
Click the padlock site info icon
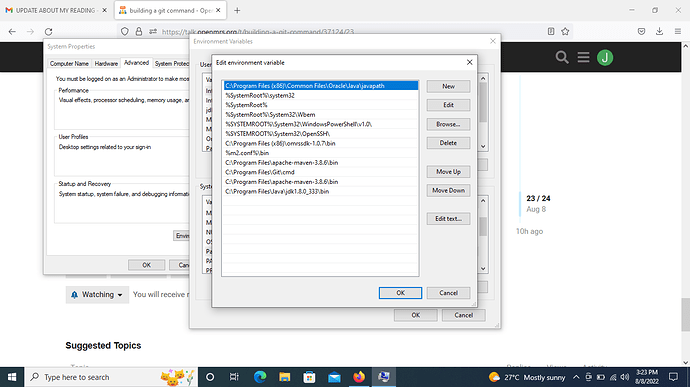click(x=139, y=32)
